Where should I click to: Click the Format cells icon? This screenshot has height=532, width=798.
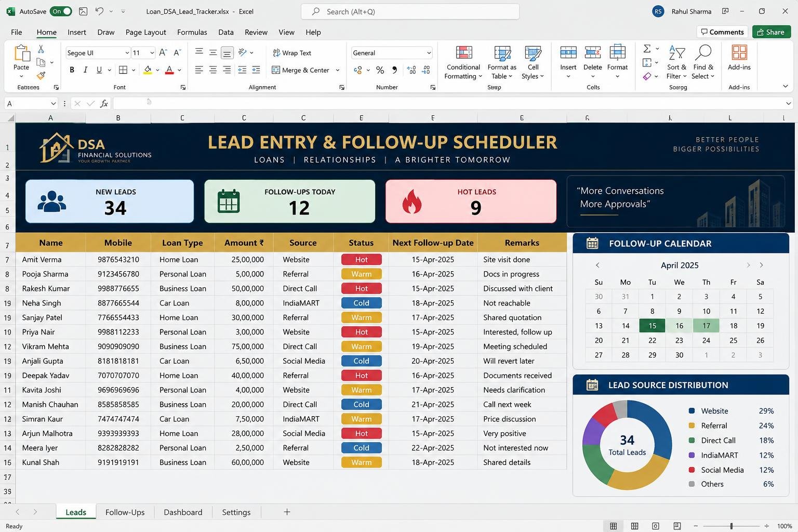pos(617,52)
